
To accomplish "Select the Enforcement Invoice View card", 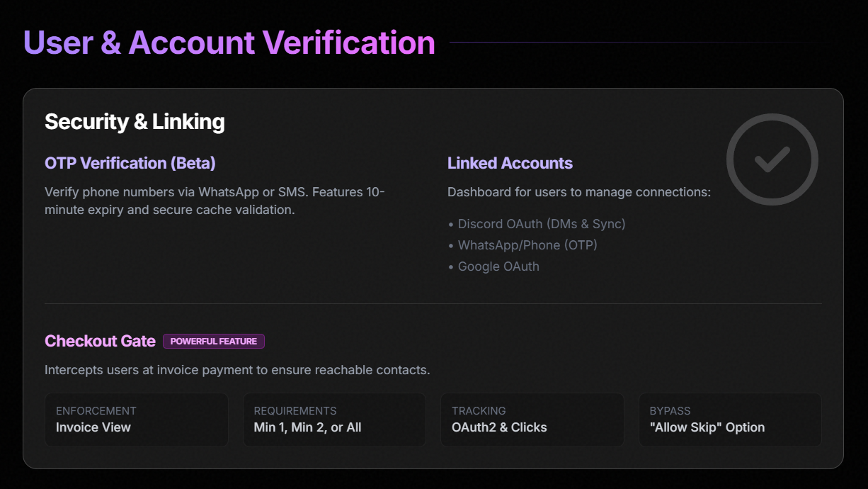I will click(136, 420).
